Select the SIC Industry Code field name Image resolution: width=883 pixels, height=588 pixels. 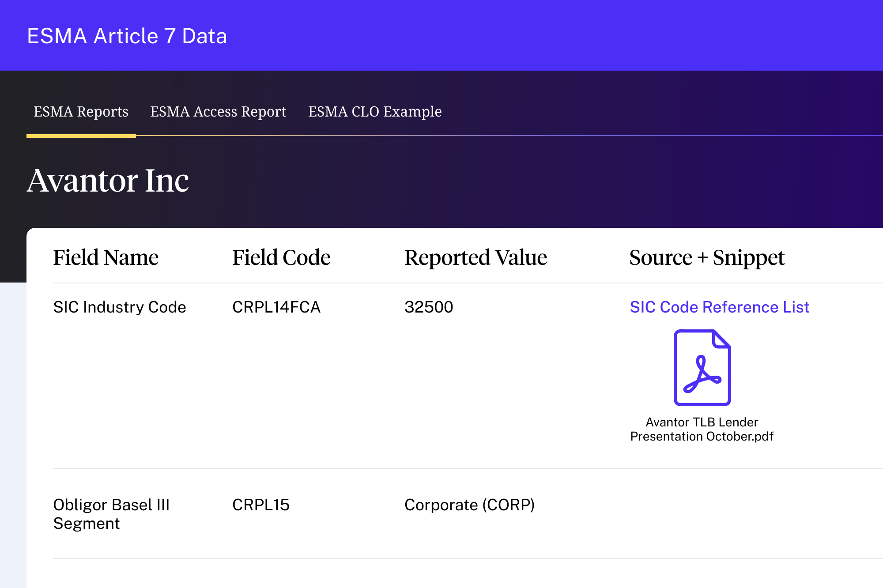[120, 307]
